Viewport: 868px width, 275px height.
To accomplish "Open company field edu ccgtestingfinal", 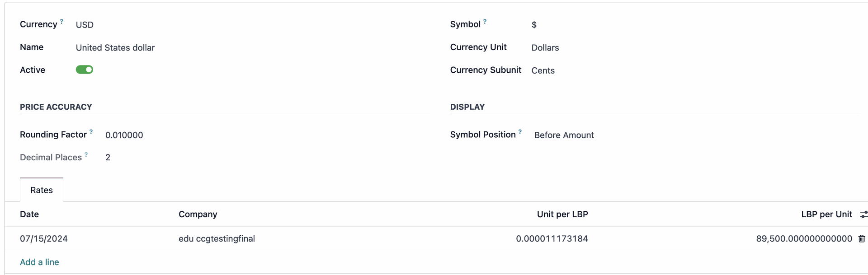I will [217, 238].
